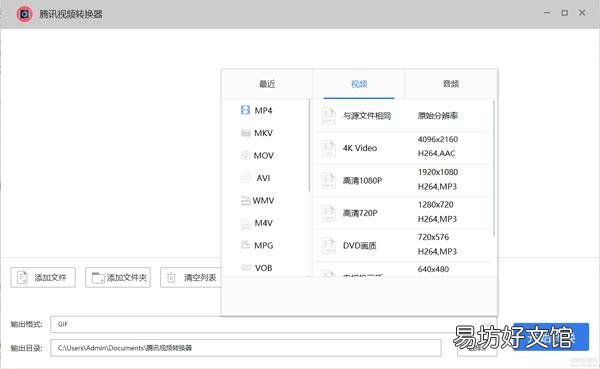
Task: Switch to the 音频 tab
Action: [451, 84]
